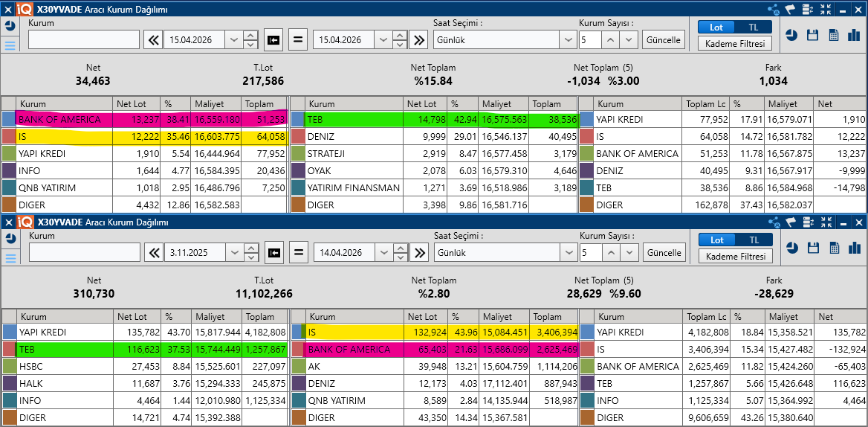
Task: Select AK row in bottom window
Action: pyautogui.click(x=434, y=367)
